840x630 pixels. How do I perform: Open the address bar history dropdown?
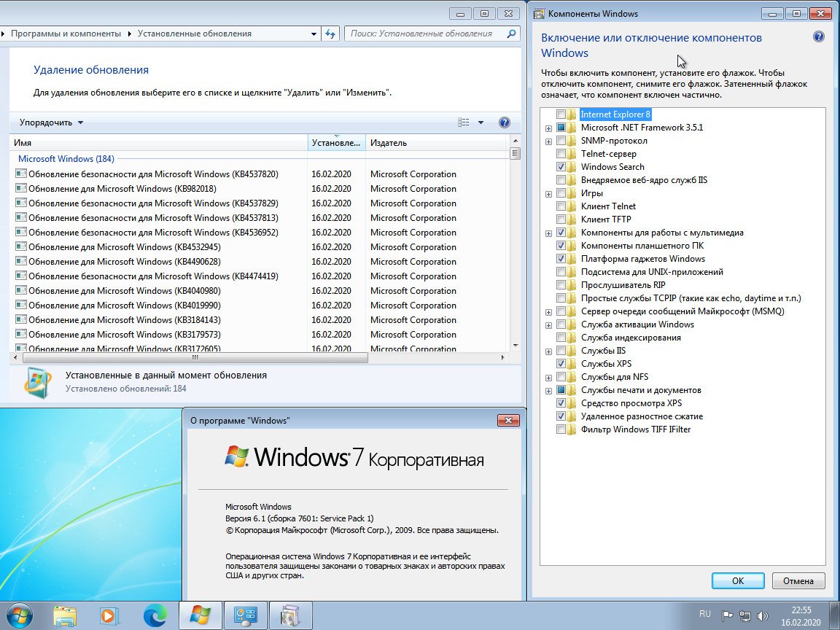[314, 34]
